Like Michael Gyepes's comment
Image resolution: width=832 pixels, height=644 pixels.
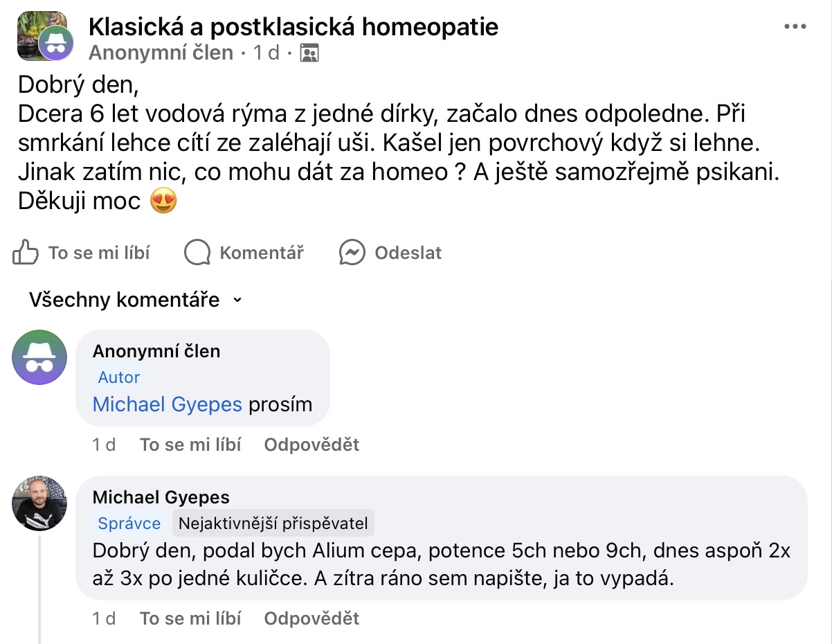pyautogui.click(x=190, y=618)
